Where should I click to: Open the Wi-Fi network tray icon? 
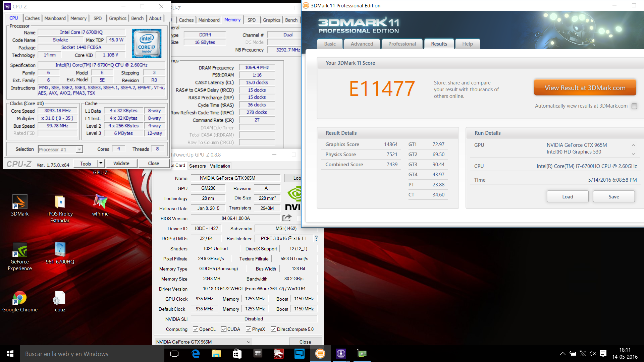click(x=583, y=354)
